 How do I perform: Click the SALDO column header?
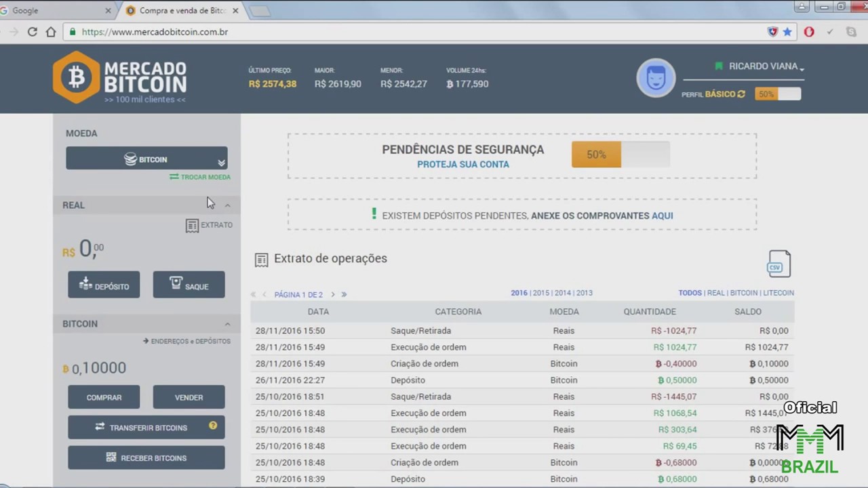pyautogui.click(x=748, y=312)
